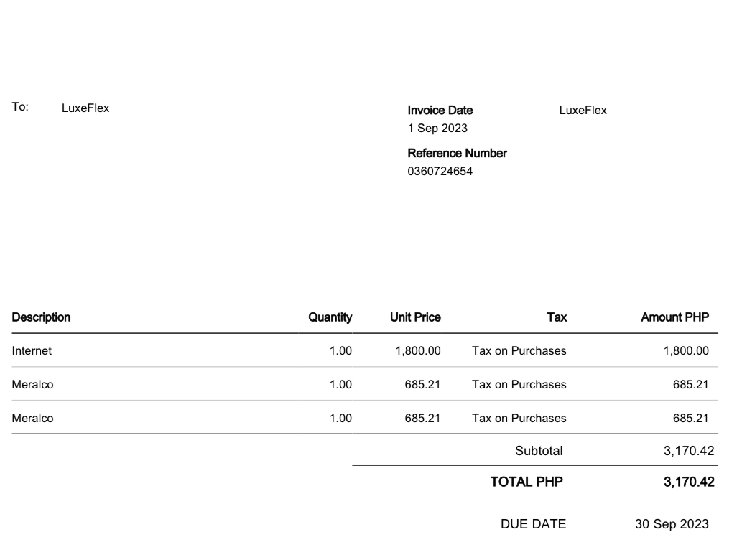742x560 pixels.
Task: Click Tax on Purchases in the Internet row
Action: coord(519,351)
